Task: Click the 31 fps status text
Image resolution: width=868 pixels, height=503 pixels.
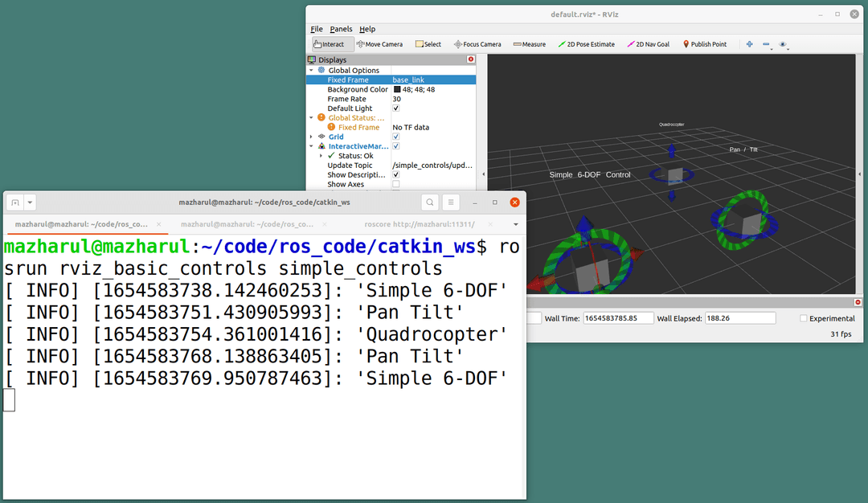Action: [841, 334]
